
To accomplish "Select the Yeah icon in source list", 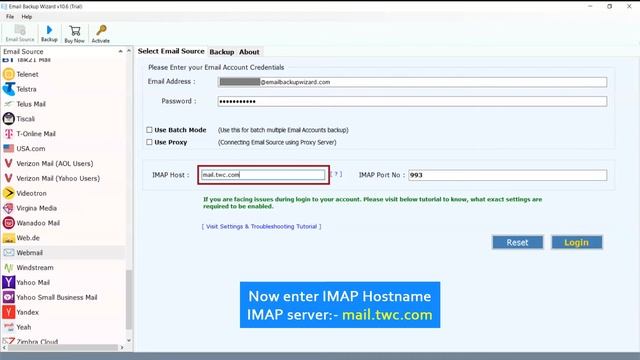I will [9, 327].
